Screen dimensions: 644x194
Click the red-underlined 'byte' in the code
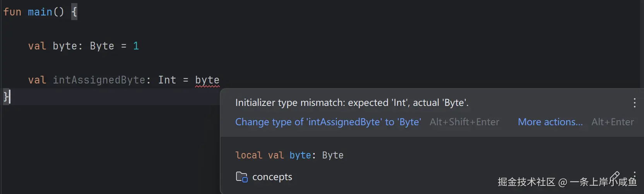[207, 80]
